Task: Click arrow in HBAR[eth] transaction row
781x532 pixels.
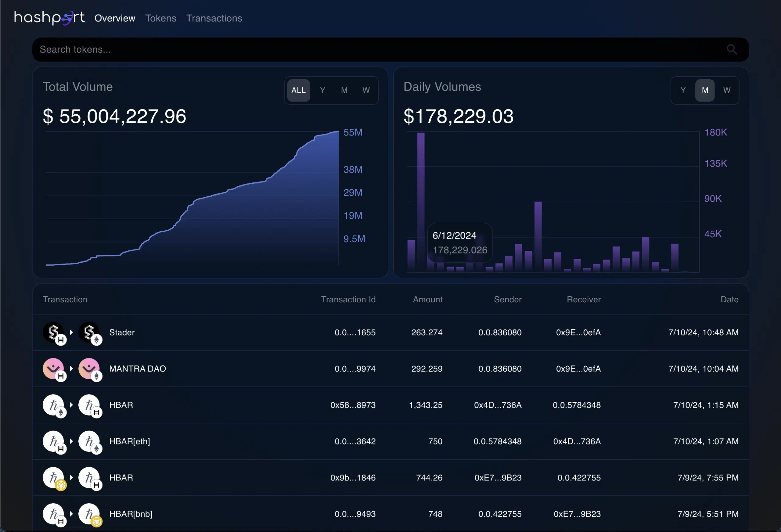Action: 71,441
